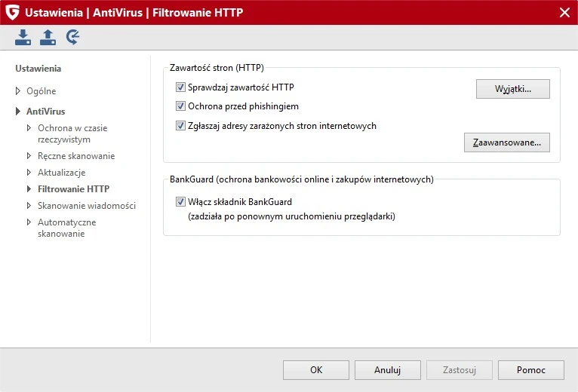Click the export settings icon in toolbar
Image resolution: width=578 pixels, height=392 pixels.
pos(48,37)
